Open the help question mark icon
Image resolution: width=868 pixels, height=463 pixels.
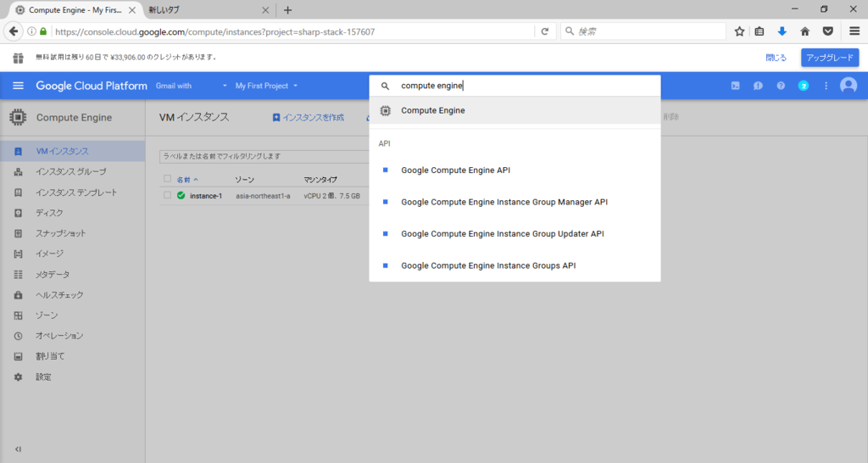coord(781,86)
